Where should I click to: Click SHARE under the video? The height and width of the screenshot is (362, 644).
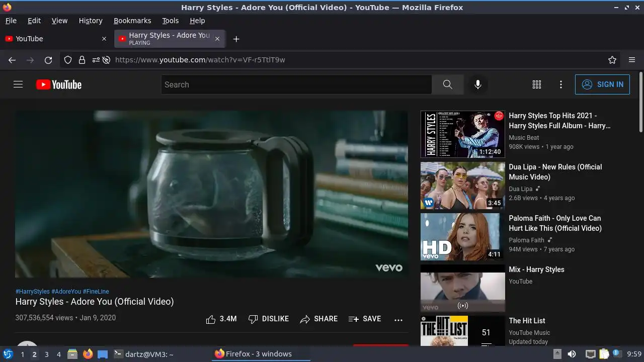pyautogui.click(x=319, y=319)
